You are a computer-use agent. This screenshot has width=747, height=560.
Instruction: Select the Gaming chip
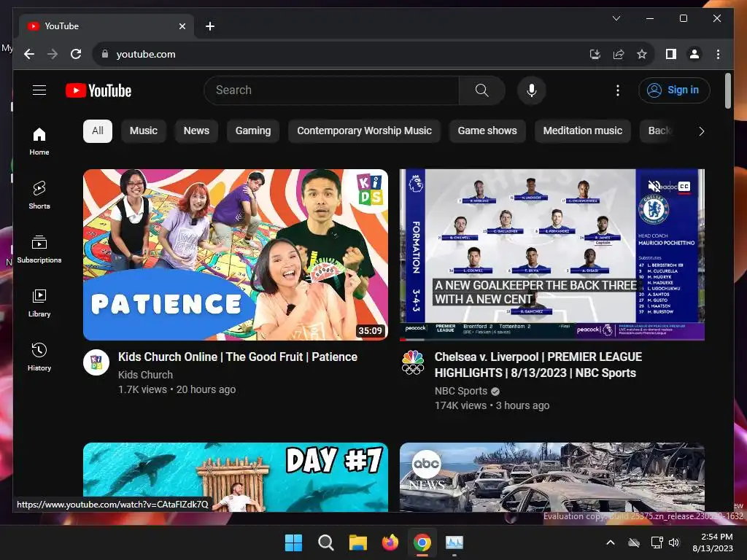pyautogui.click(x=253, y=131)
